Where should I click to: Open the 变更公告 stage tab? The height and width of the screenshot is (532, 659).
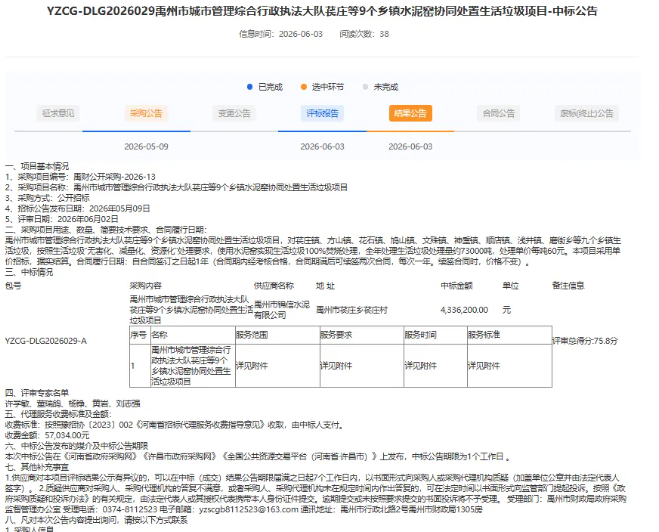click(x=234, y=113)
